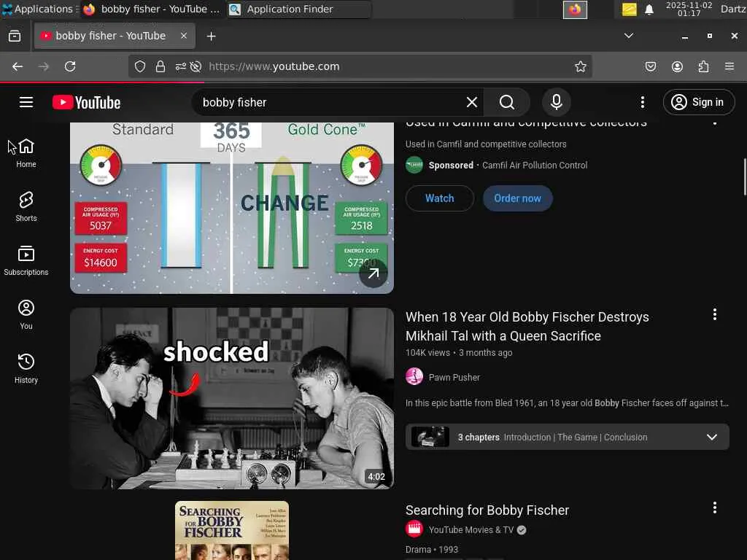Clear the search box with the X icon
This screenshot has height=560, width=747.
tap(472, 102)
